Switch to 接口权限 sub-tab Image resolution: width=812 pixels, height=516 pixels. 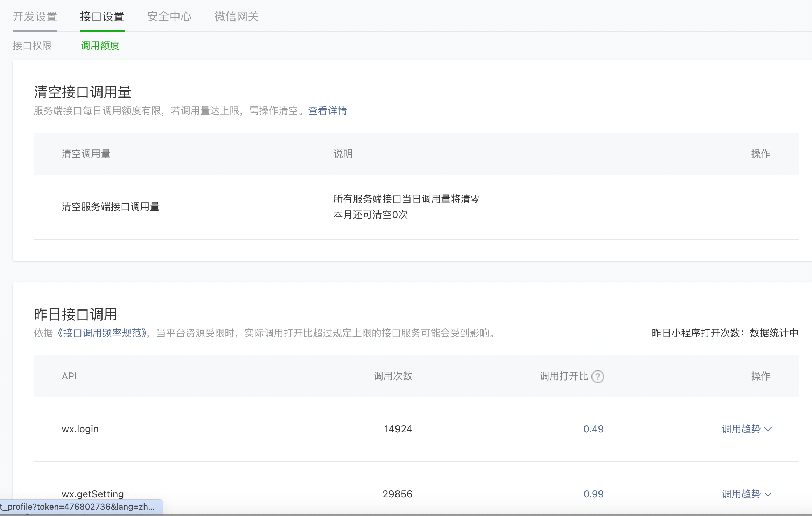32,46
